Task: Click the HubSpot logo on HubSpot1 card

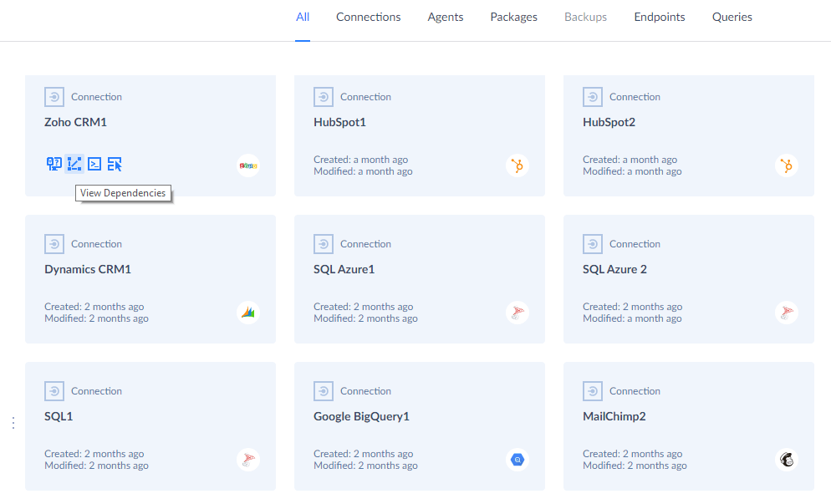Action: pyautogui.click(x=517, y=165)
